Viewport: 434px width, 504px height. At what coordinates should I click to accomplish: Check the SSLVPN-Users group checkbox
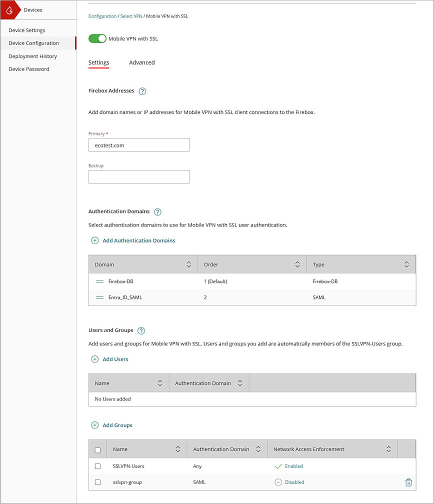pos(97,465)
